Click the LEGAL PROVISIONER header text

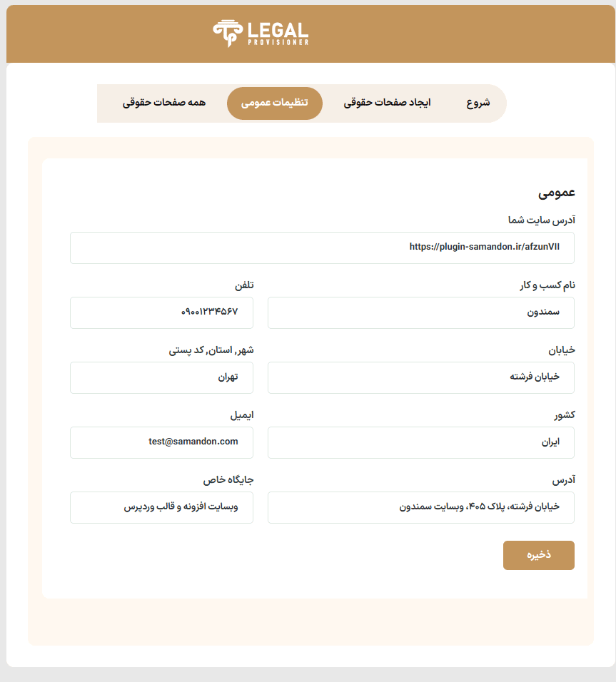tap(278, 33)
